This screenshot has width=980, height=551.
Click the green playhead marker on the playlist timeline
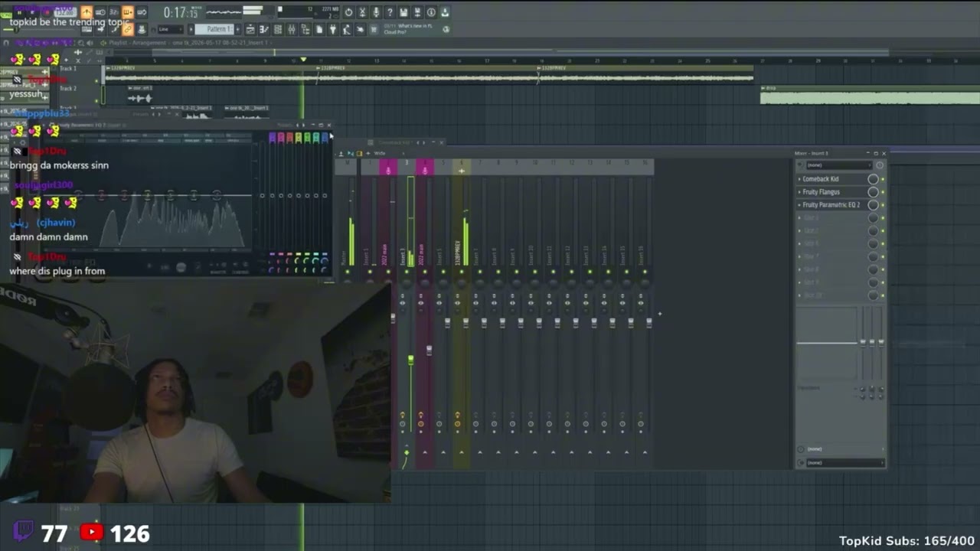[x=303, y=59]
